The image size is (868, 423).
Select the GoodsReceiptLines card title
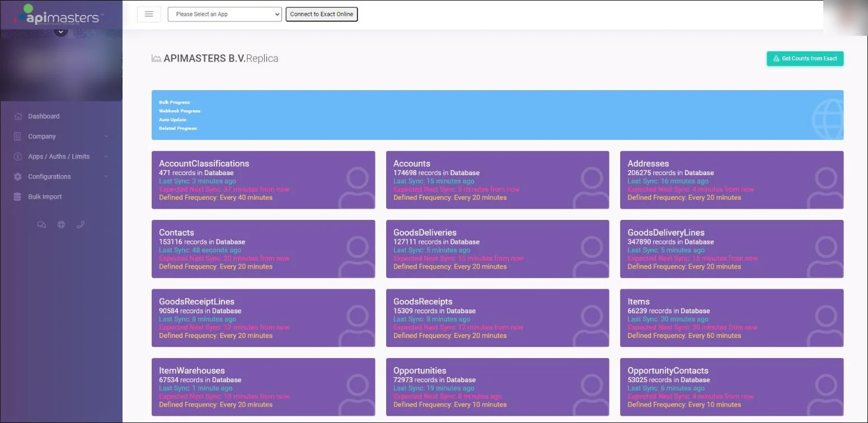pos(196,302)
